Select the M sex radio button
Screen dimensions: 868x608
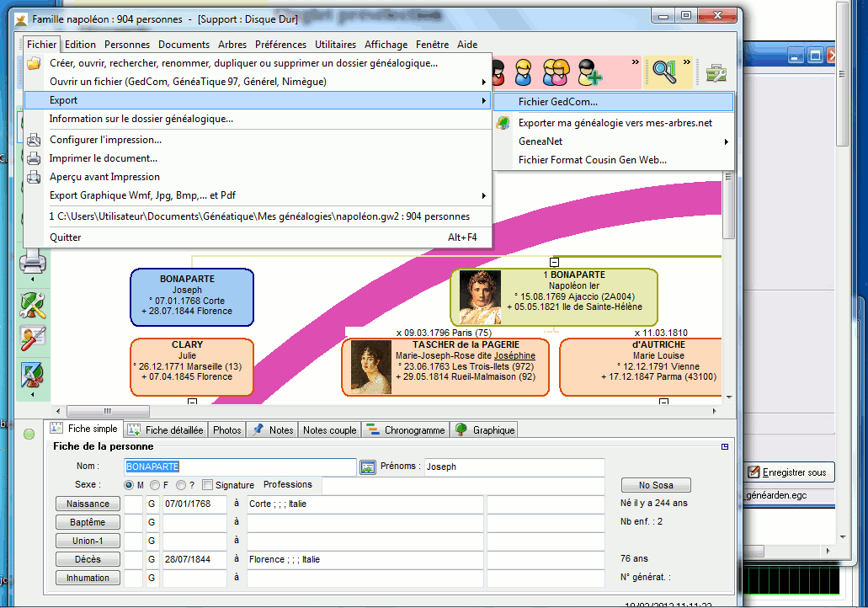click(129, 485)
